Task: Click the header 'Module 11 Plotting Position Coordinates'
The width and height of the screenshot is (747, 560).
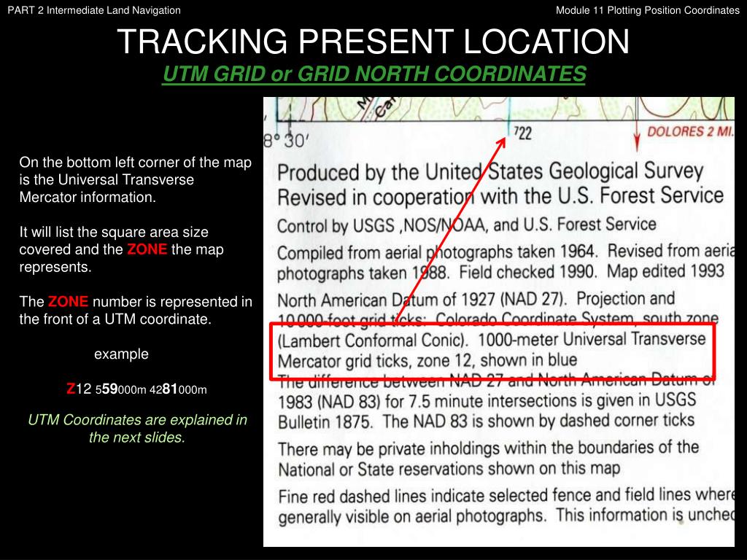Action: pos(648,10)
